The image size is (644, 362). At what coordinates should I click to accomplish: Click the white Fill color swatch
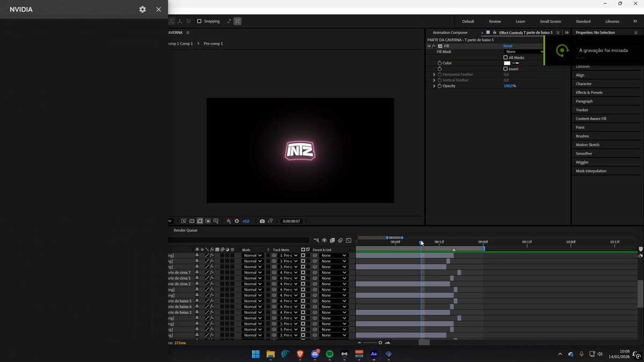coord(507,63)
